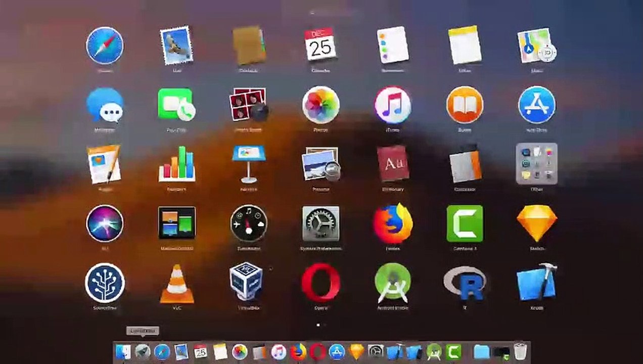
Task: Open iTunes from the Dock
Action: pyautogui.click(x=279, y=351)
